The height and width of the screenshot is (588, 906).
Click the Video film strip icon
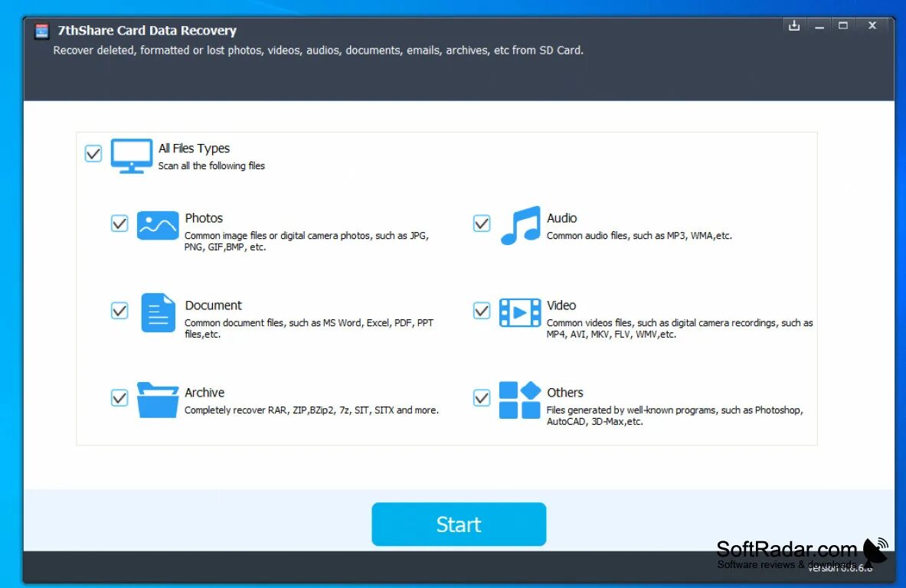point(520,312)
